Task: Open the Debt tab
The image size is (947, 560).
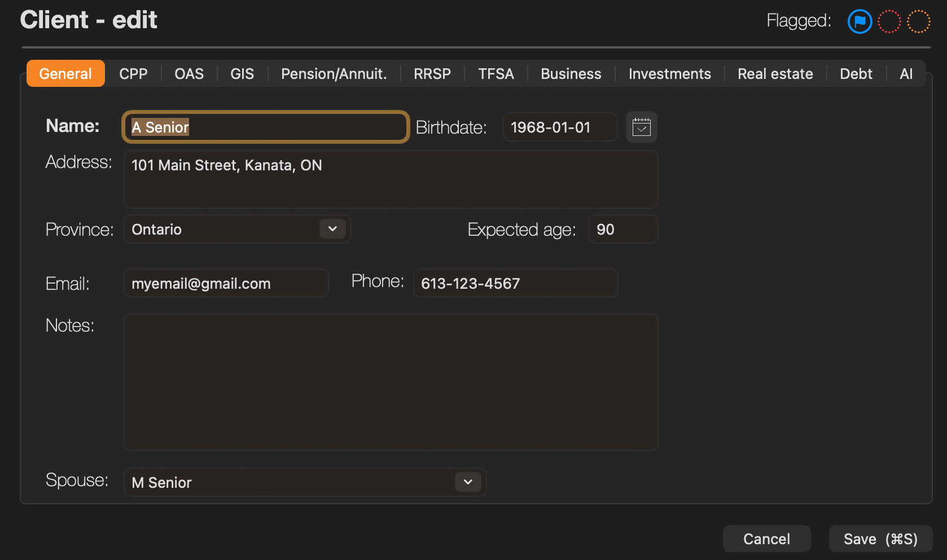Action: 856,73
